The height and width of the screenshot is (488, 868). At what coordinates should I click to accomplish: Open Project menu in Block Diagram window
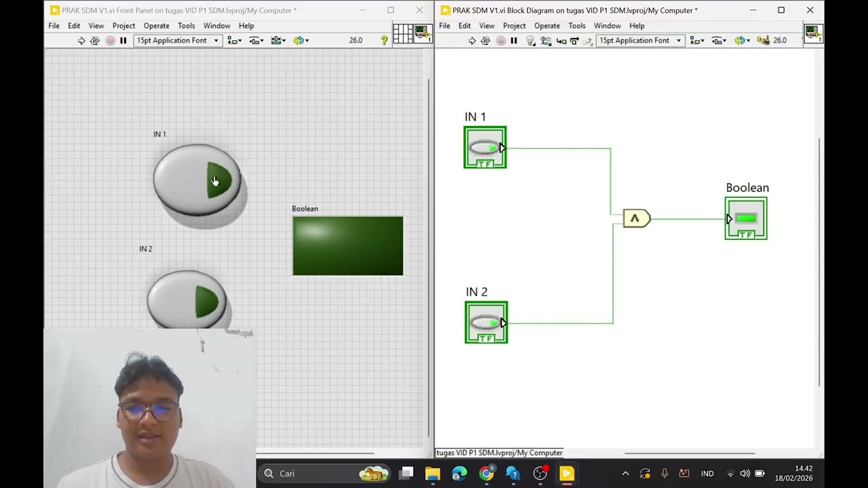point(514,26)
